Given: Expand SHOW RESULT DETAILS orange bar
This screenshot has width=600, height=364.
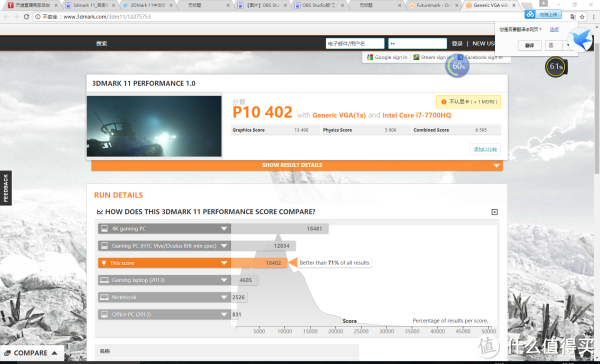Looking at the screenshot, I should [x=297, y=165].
